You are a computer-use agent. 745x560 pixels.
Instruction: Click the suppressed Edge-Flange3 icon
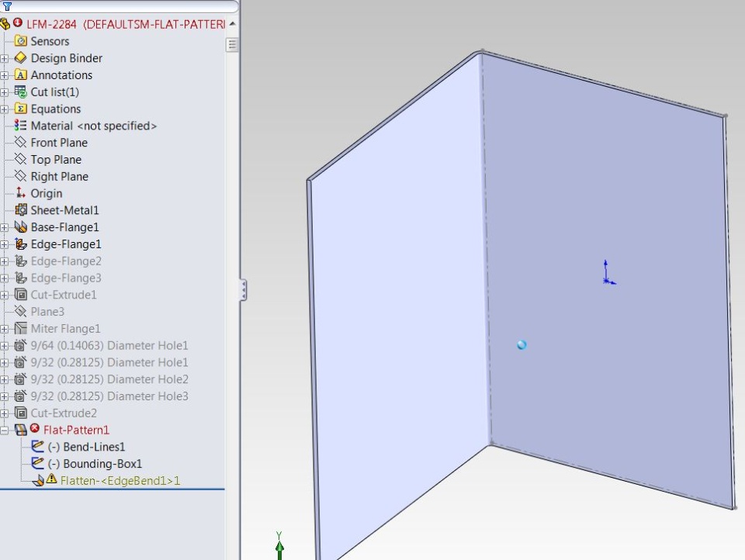[20, 278]
